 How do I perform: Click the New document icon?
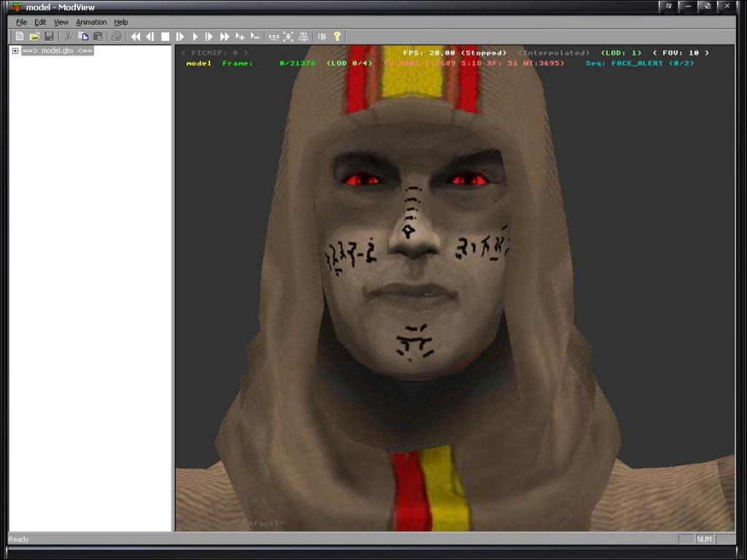click(x=20, y=36)
